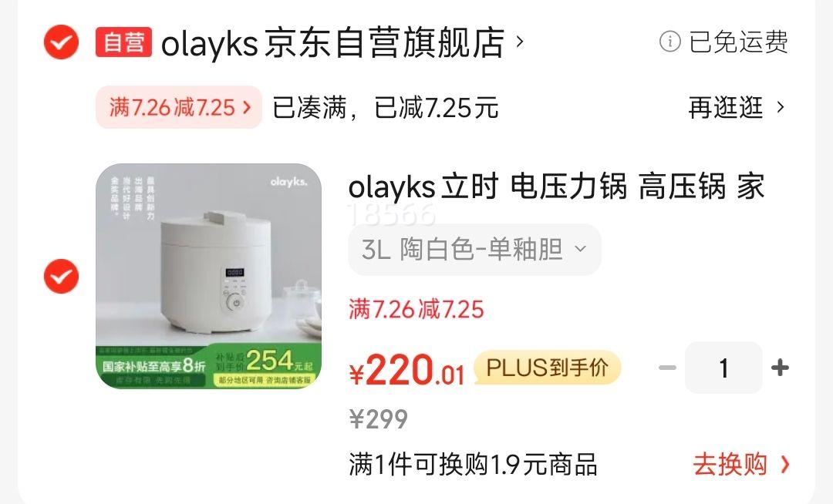The height and width of the screenshot is (504, 833).
Task: Tap the quantity field showing 1
Action: tap(723, 368)
